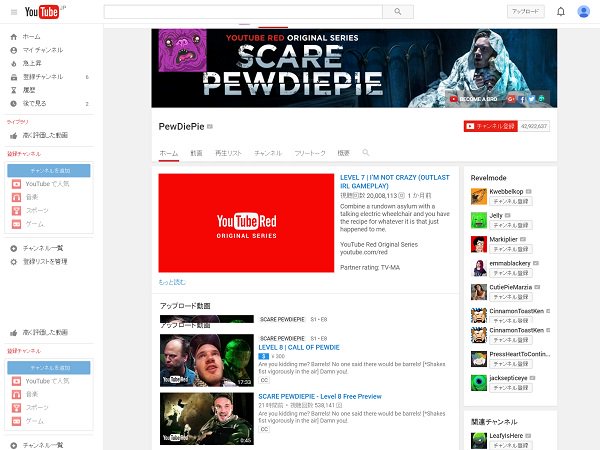
Task: Open CutiePieMarzia channel avatar
Action: 479,292
